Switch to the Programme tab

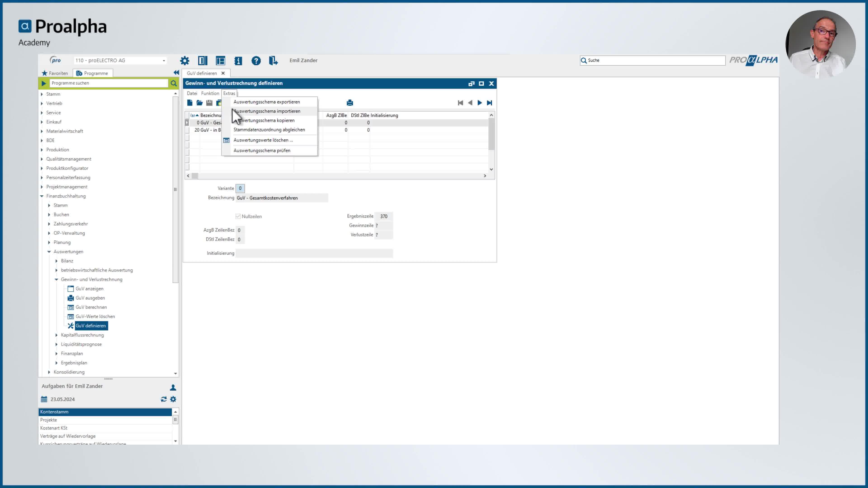[x=93, y=73]
